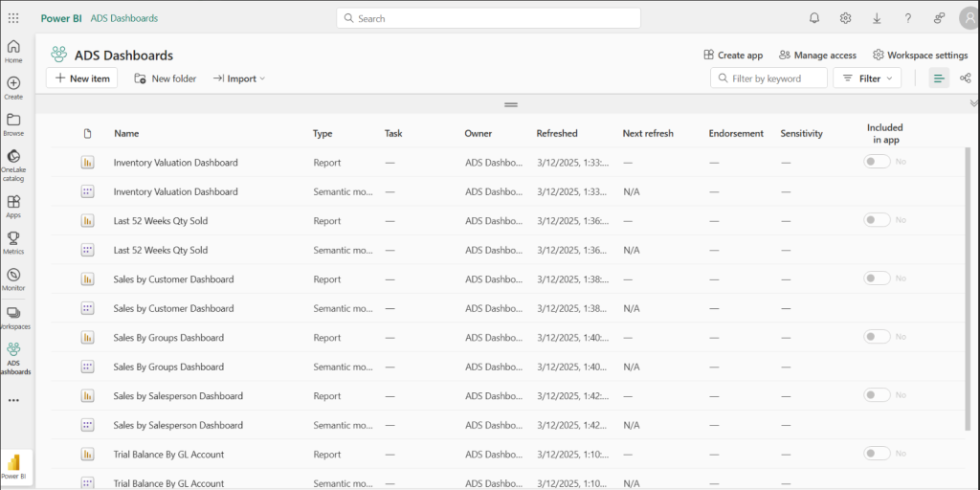Open Apps in left navigation
Image resolution: width=980 pixels, height=490 pixels.
[x=13, y=207]
